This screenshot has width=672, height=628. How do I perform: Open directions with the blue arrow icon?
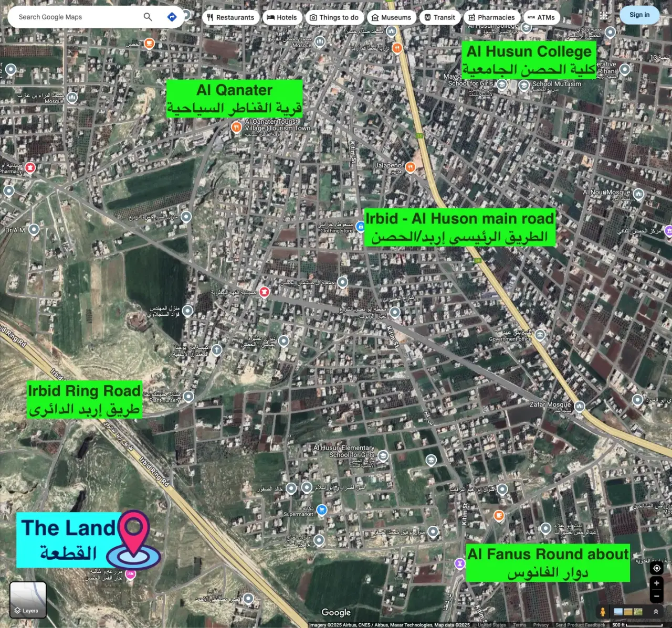pyautogui.click(x=172, y=17)
